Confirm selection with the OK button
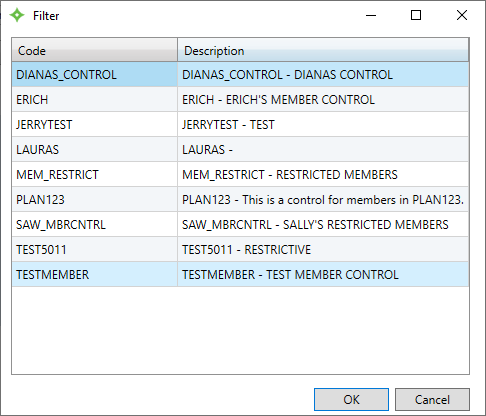Screen dimensions: 486x416 (351, 399)
